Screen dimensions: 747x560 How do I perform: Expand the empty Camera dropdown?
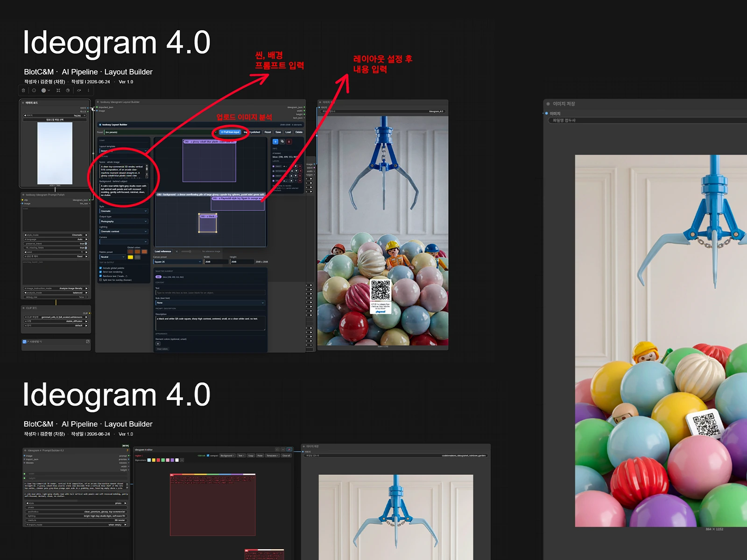124,242
